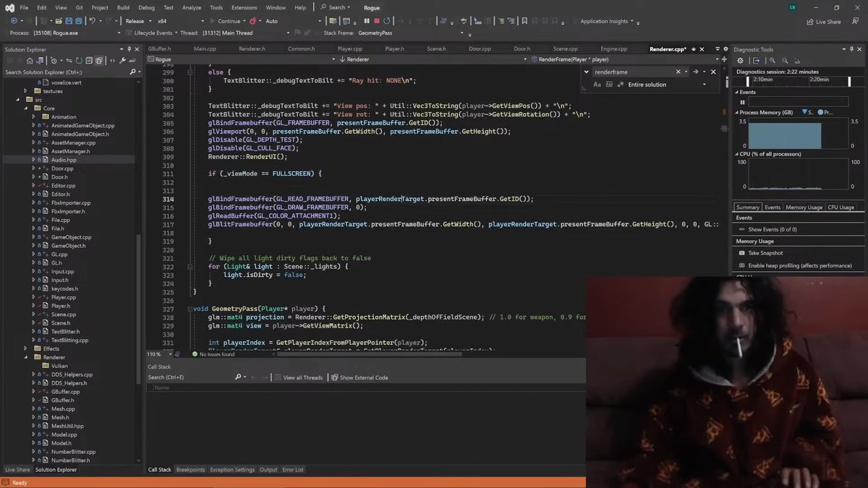Click the Undo toolbar icon
Image resolution: width=868 pixels, height=488 pixels.
(x=92, y=21)
